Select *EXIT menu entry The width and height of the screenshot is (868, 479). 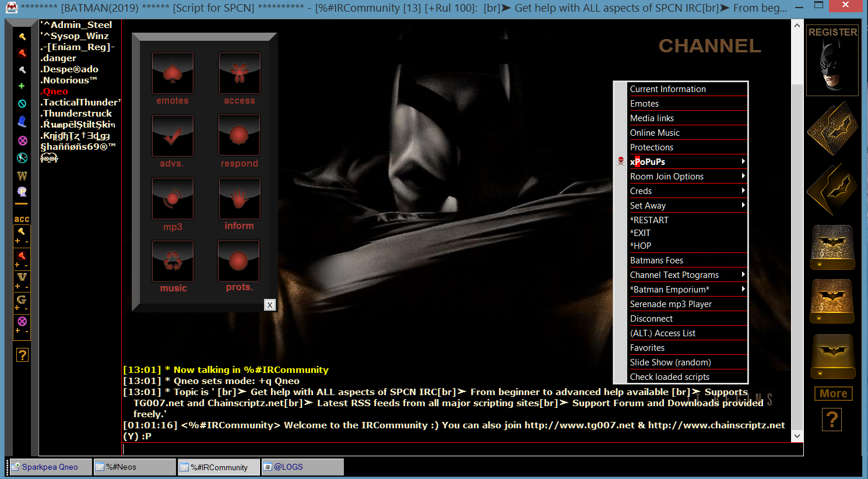click(x=688, y=233)
